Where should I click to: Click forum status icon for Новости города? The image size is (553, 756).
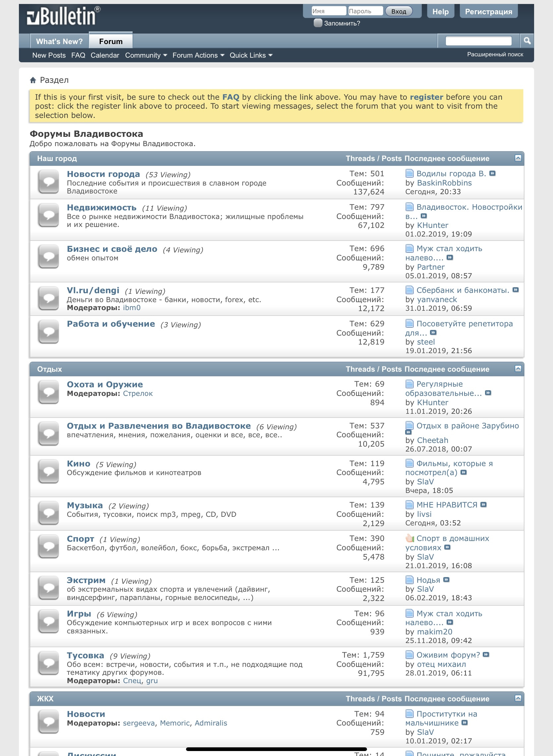[x=48, y=182]
